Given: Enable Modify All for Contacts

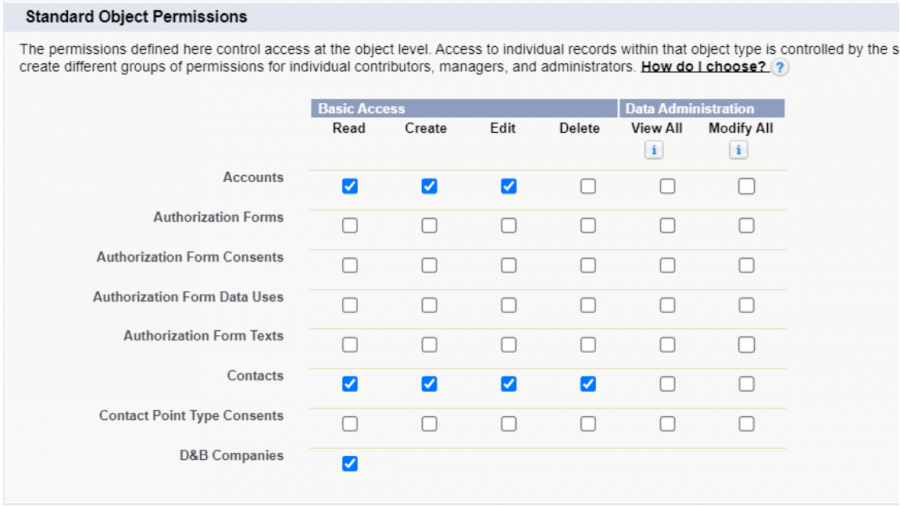Looking at the screenshot, I should tap(746, 384).
